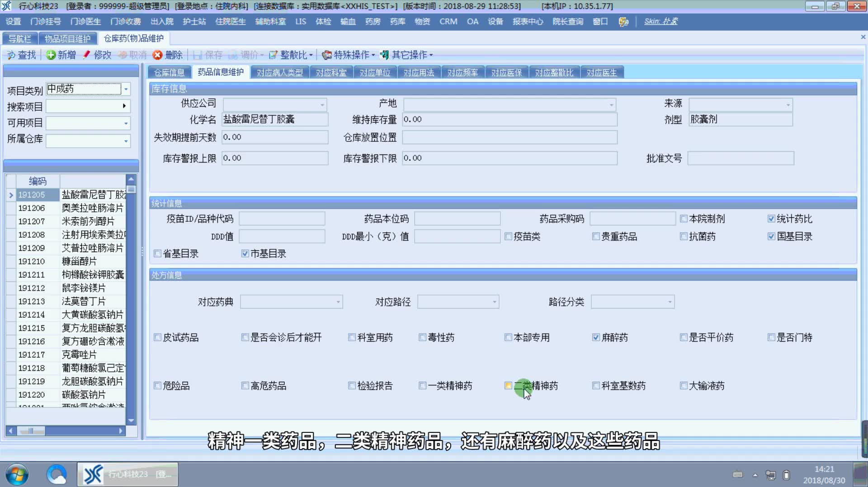Click the 行心科技23 taskbar app button
Screen dimensions: 868x487
tap(127, 474)
